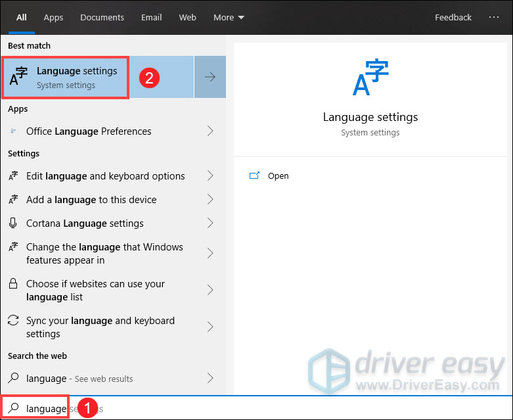Click the Language settings icon in best match
This screenshot has height=420, width=513.
pyautogui.click(x=18, y=76)
